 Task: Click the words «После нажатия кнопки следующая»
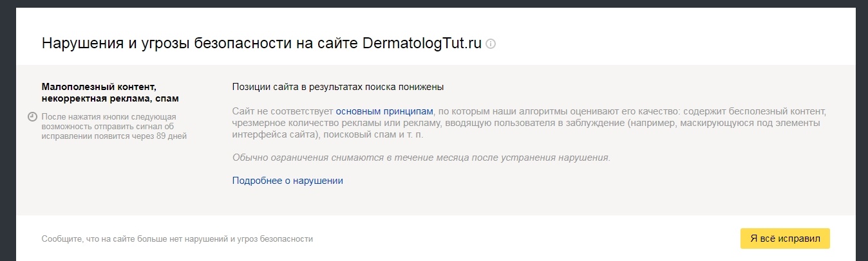(109, 117)
